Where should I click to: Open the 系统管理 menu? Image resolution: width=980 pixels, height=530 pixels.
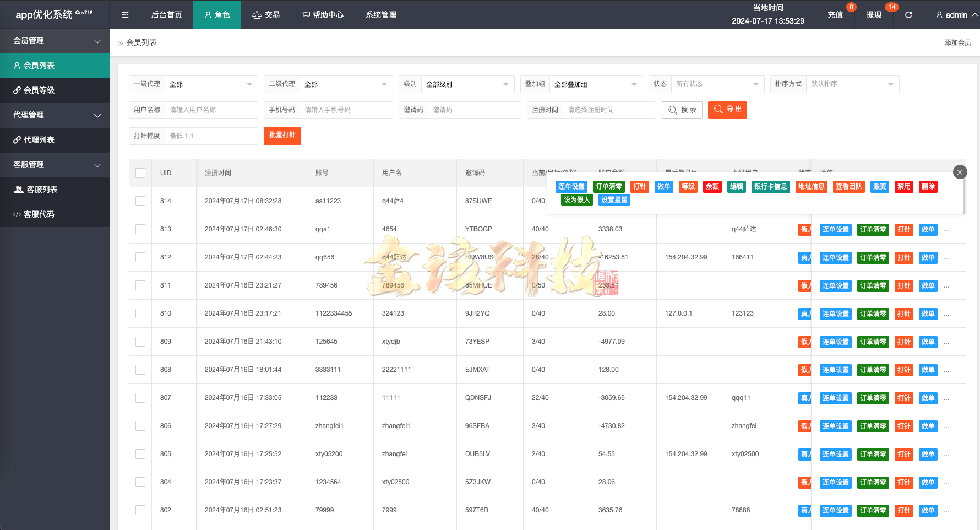pos(380,14)
